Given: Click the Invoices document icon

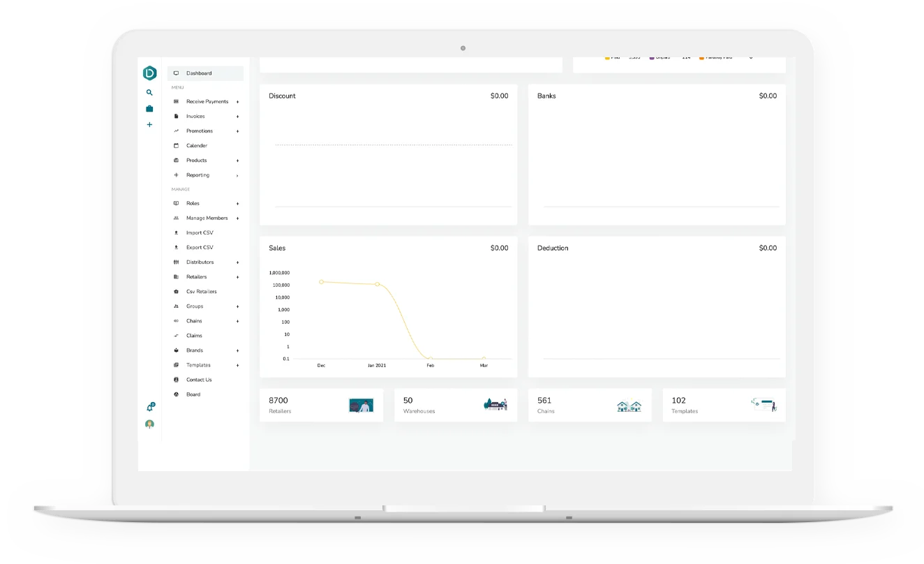Looking at the screenshot, I should click(176, 117).
